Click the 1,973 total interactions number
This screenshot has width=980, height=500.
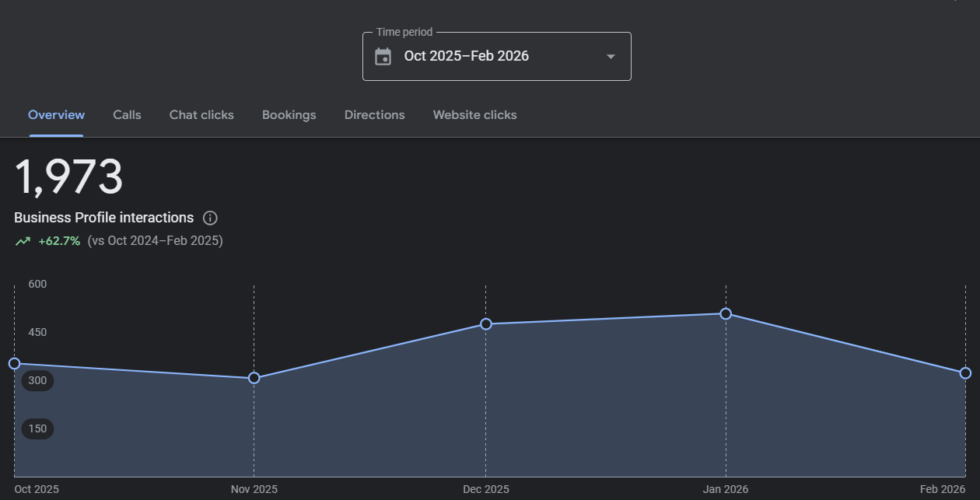pyautogui.click(x=68, y=177)
